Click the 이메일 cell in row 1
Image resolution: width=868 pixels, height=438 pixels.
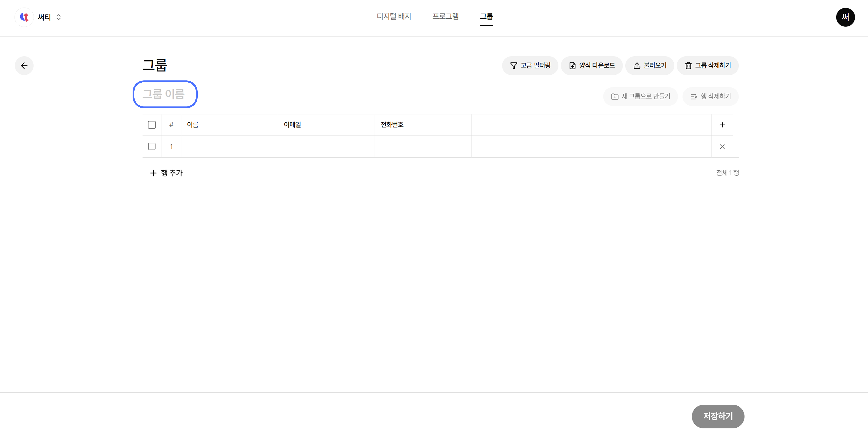click(326, 146)
